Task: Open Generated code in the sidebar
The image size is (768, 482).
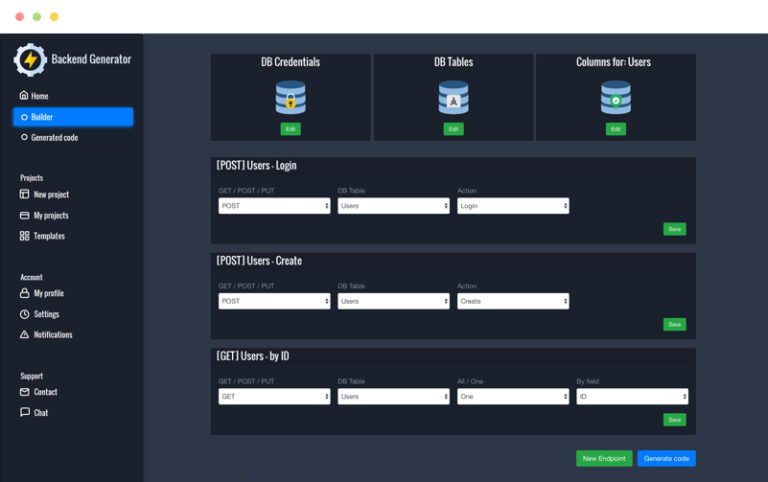Action: (x=54, y=138)
